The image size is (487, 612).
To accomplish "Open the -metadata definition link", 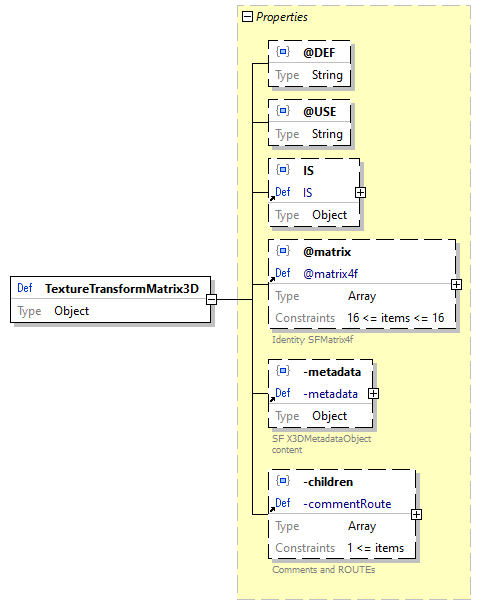I will point(331,394).
